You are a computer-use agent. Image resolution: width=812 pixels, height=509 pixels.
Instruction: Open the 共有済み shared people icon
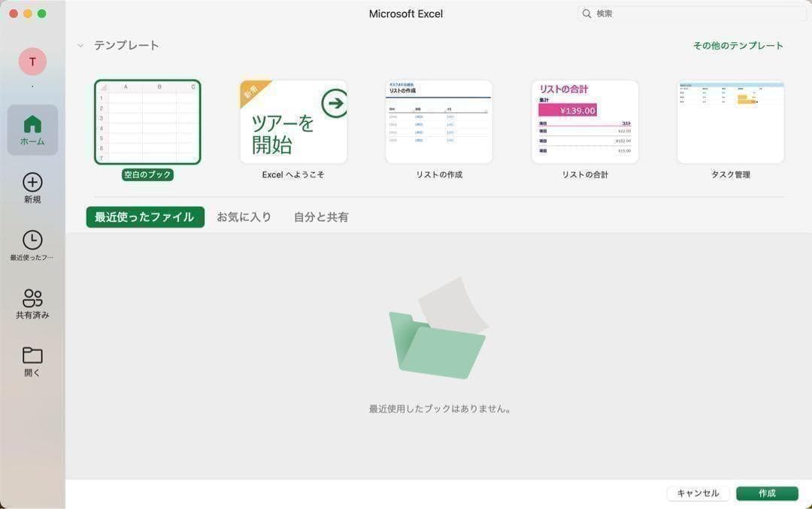click(32, 298)
